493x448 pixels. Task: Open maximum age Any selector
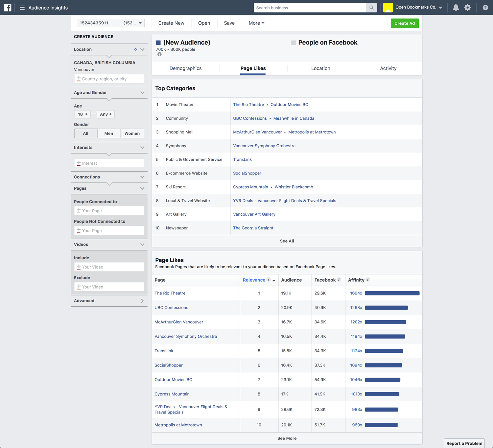[106, 114]
